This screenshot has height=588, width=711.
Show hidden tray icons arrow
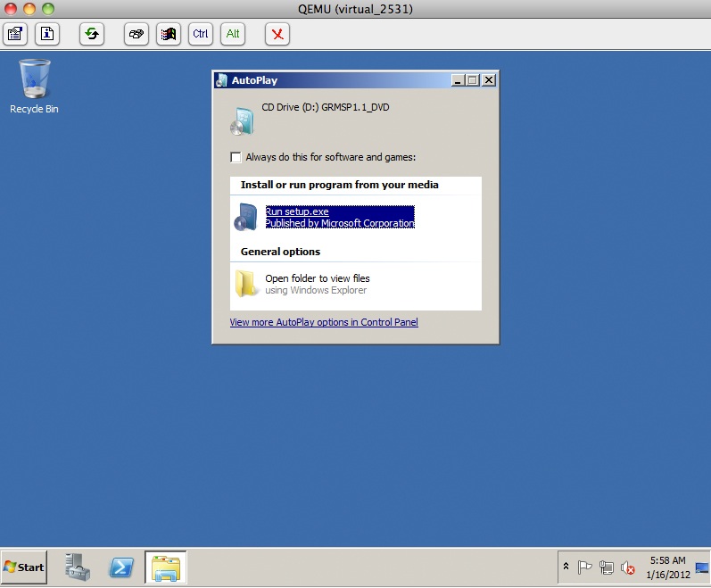coord(566,567)
